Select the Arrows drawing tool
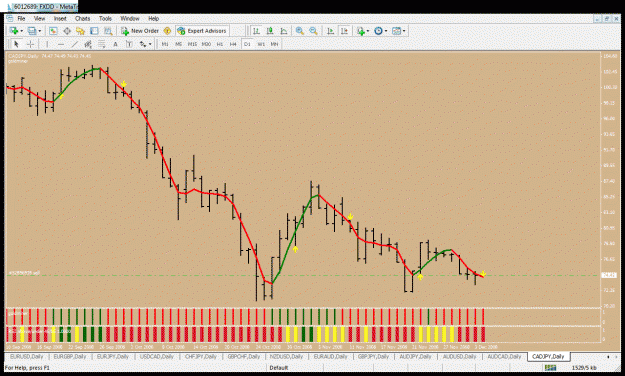 coord(143,44)
